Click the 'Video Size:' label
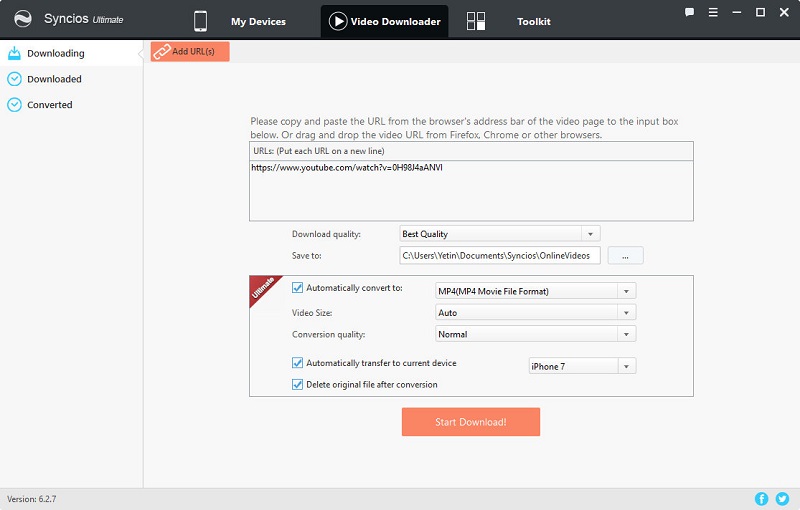This screenshot has height=510, width=800. (x=312, y=313)
